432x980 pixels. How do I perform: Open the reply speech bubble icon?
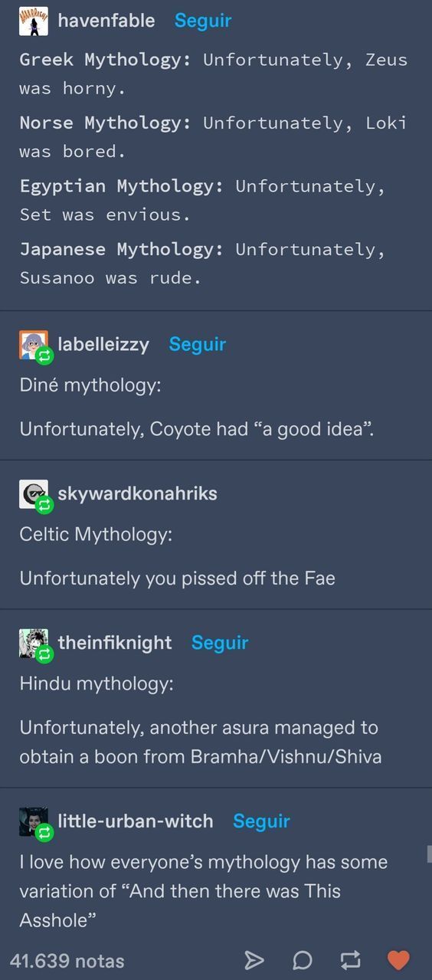pos(303,960)
